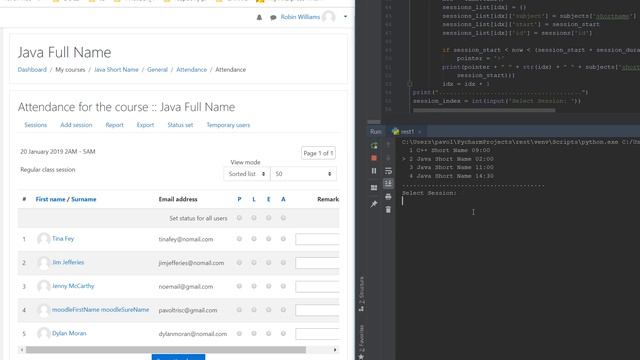Click the restore layout icon in Run panel
Screen dimensions: 640x360
tap(374, 188)
